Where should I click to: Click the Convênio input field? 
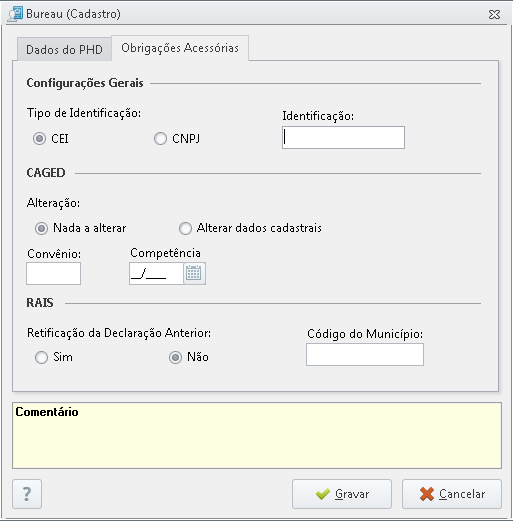[53, 273]
